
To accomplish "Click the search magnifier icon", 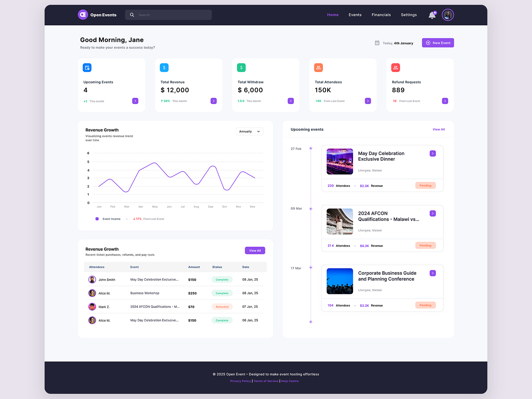I will pos(132,15).
